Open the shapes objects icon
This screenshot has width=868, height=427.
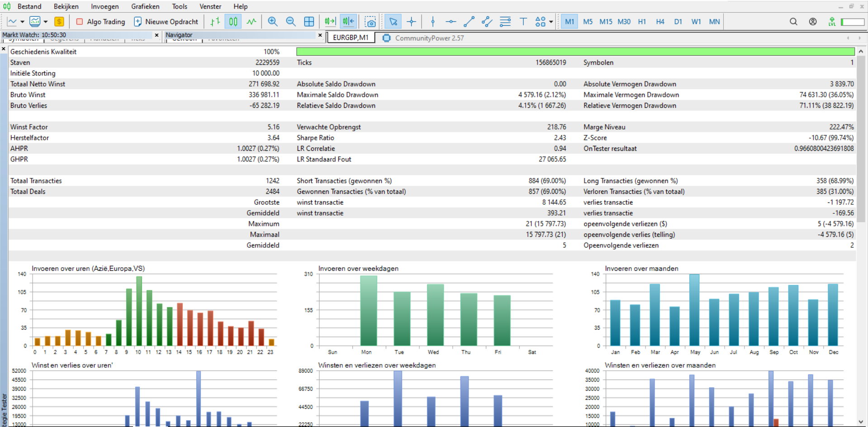coord(540,21)
